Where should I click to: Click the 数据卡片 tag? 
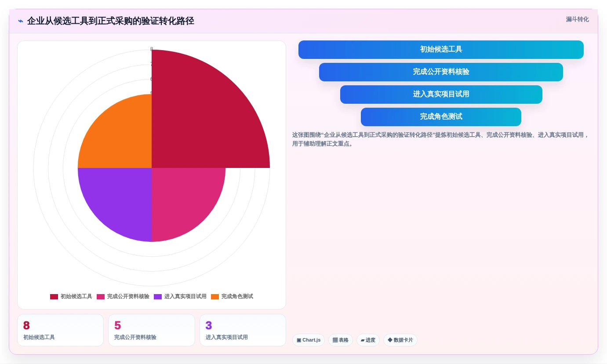point(400,340)
